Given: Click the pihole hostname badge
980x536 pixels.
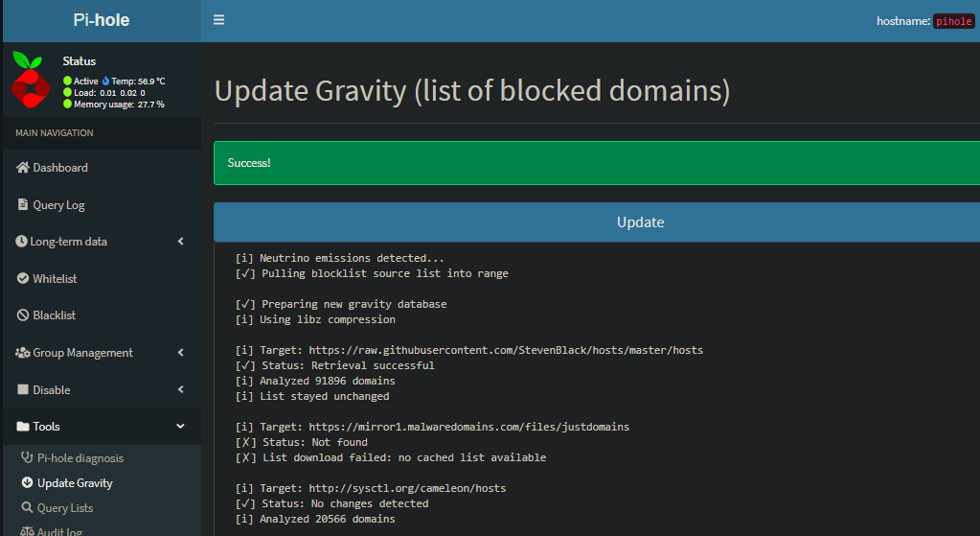Looking at the screenshot, I should coord(952,21).
